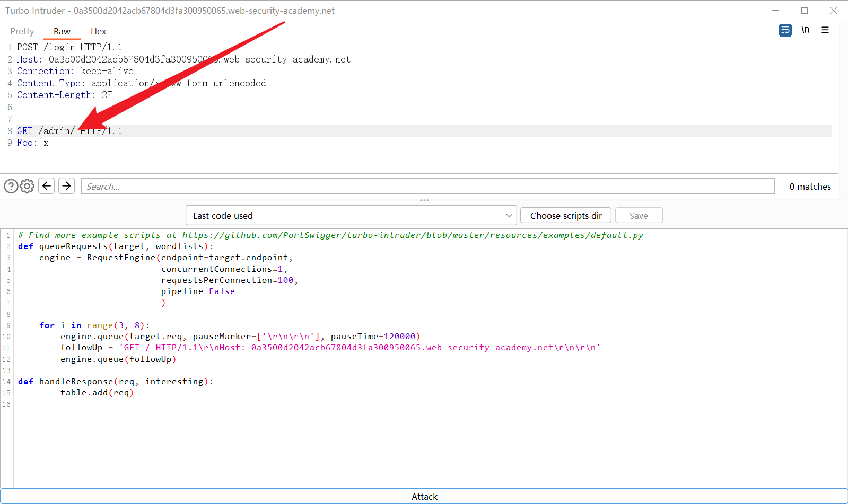848x504 pixels.
Task: Maximize the Turbo Intruder window
Action: 805,11
